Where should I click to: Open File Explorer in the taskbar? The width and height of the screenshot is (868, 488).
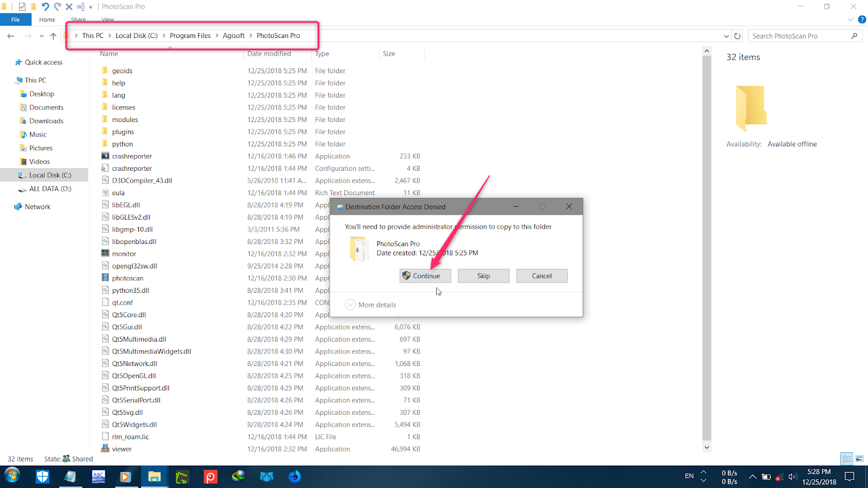click(155, 477)
